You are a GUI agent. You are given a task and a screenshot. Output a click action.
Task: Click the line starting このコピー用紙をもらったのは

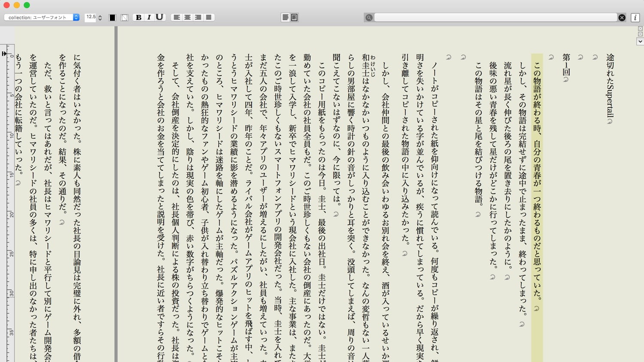point(322,211)
